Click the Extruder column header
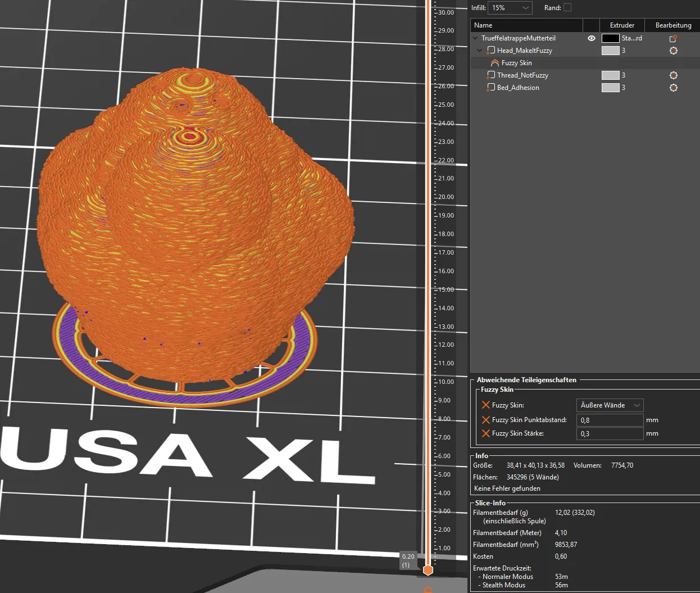 [622, 25]
